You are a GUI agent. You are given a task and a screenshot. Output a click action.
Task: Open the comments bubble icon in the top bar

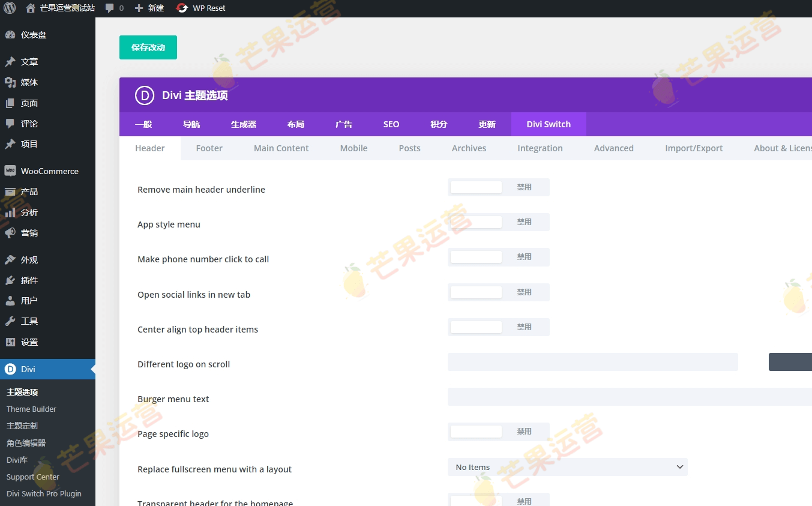pyautogui.click(x=109, y=8)
